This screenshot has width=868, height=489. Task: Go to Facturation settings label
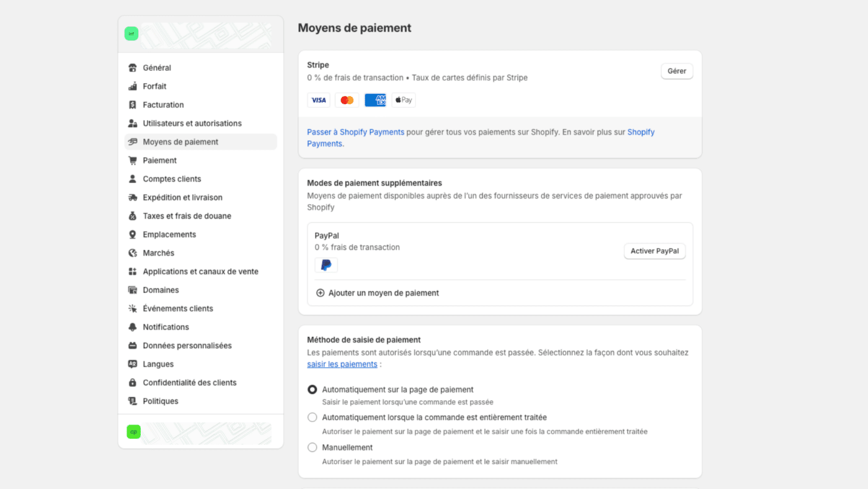163,105
